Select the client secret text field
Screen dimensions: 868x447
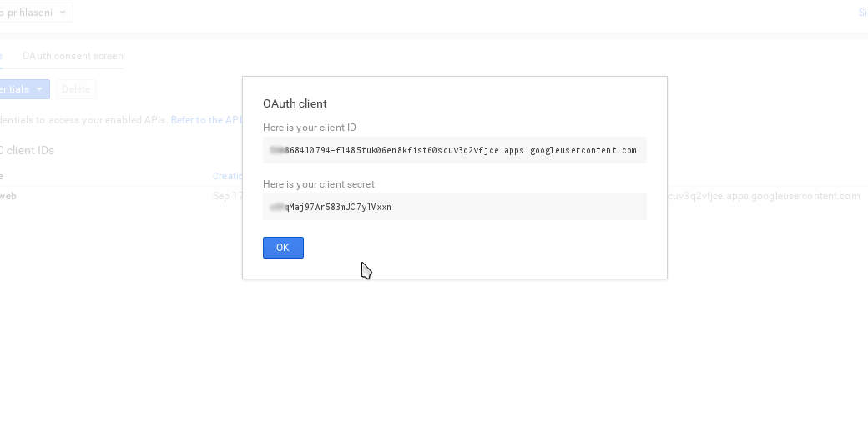[455, 207]
